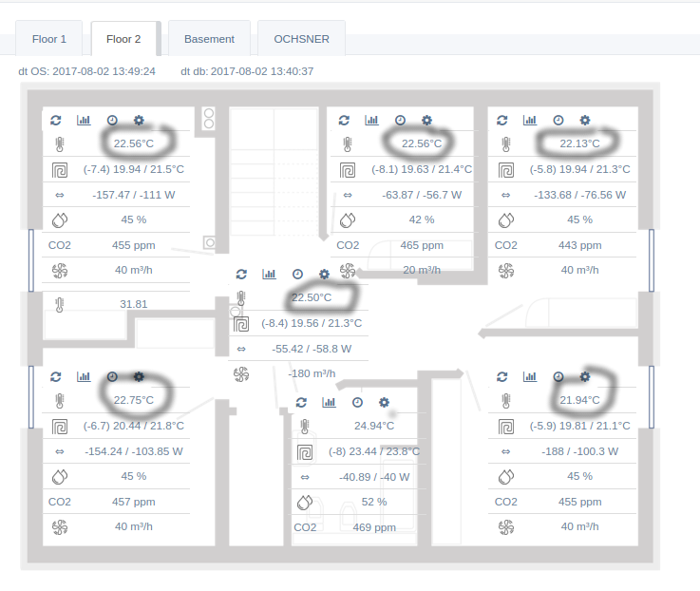Open clock schedule for room with 443 ppm

(558, 120)
